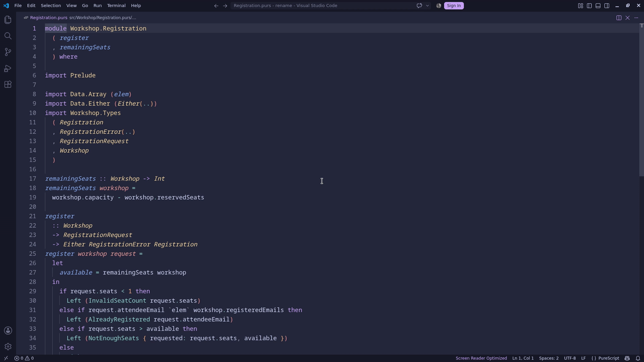The height and width of the screenshot is (362, 644).
Task: Navigate forward with the right arrow
Action: point(225,6)
